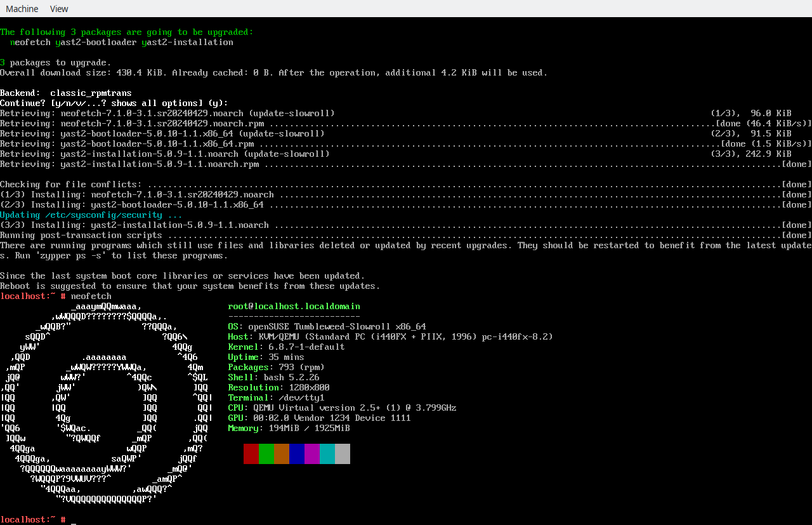The image size is (812, 525).
Task: Click the 'Continue? [y/n/v/...]' prompt line
Action: click(114, 103)
